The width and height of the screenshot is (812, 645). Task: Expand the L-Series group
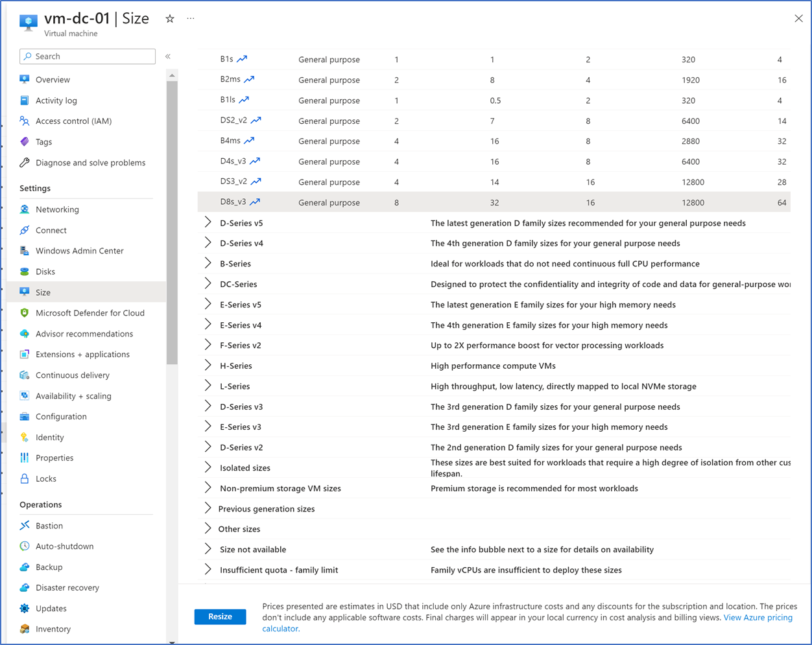click(208, 386)
